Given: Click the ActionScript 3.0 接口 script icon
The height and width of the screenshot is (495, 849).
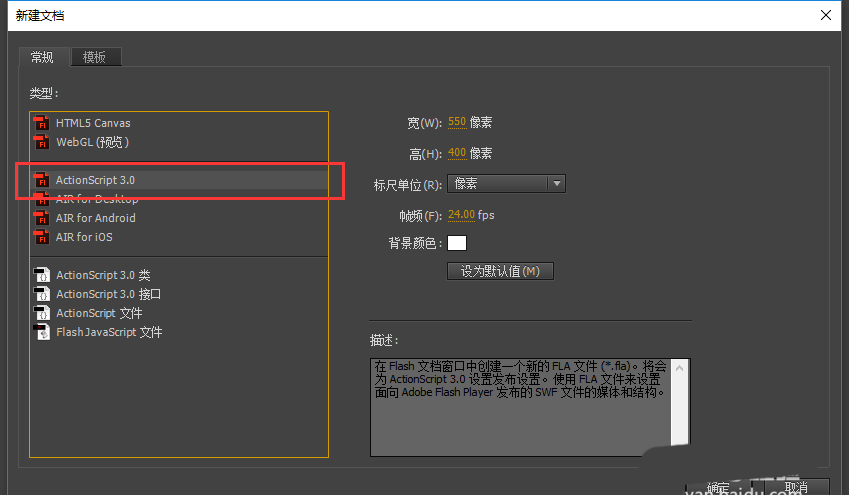Looking at the screenshot, I should pos(42,294).
